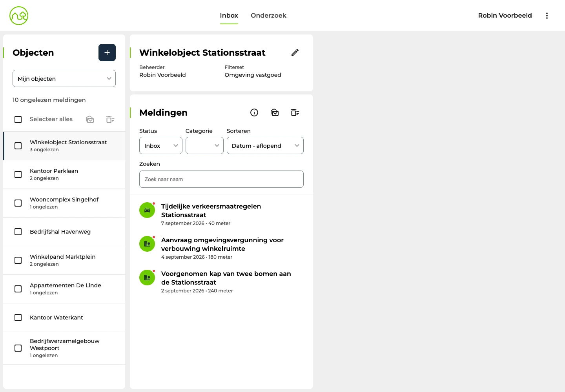Screen dimensions: 565x392
Task: Check the Kantoor Parklaan checkbox
Action: [x=18, y=174]
